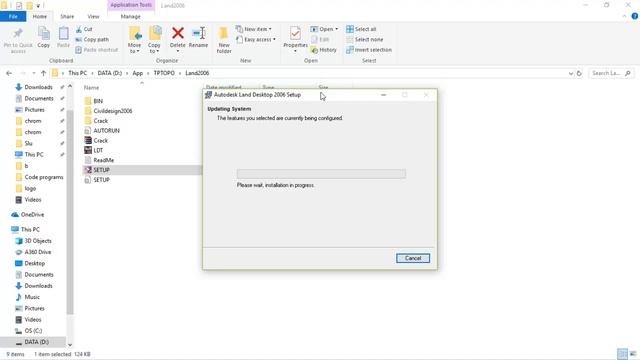Select the SETUP file below the highlighted one
Screen dimensions: 640x360
point(97,180)
